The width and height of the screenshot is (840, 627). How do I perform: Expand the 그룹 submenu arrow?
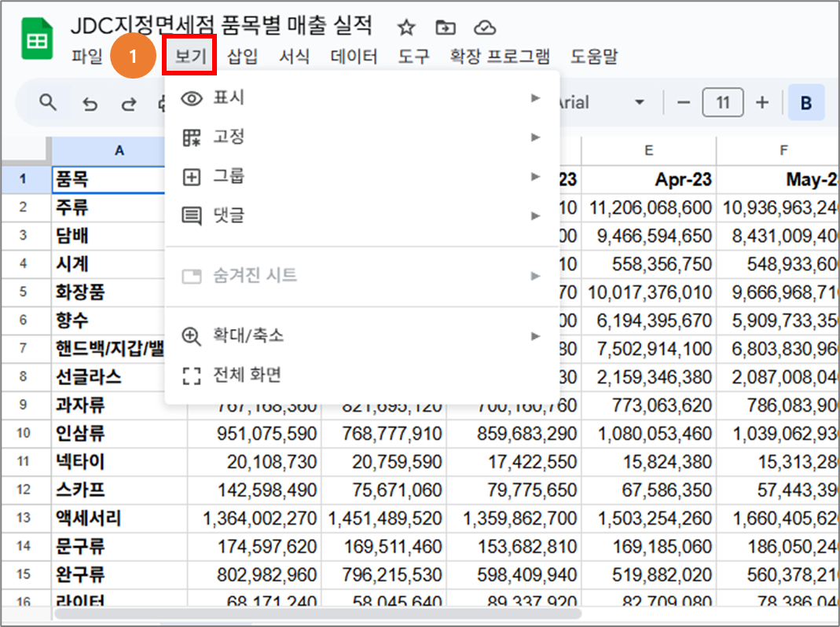pyautogui.click(x=535, y=176)
